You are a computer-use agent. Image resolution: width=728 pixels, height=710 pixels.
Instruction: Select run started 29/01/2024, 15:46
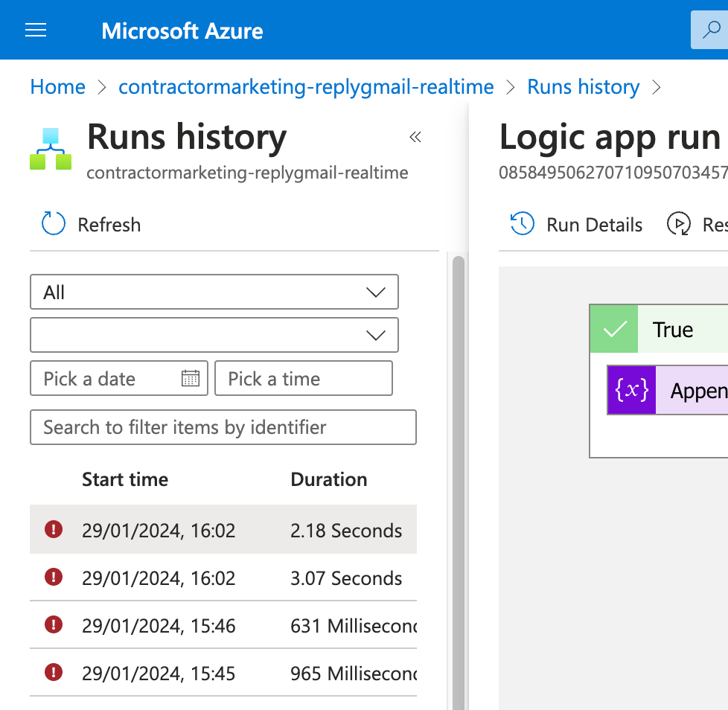[223, 624]
